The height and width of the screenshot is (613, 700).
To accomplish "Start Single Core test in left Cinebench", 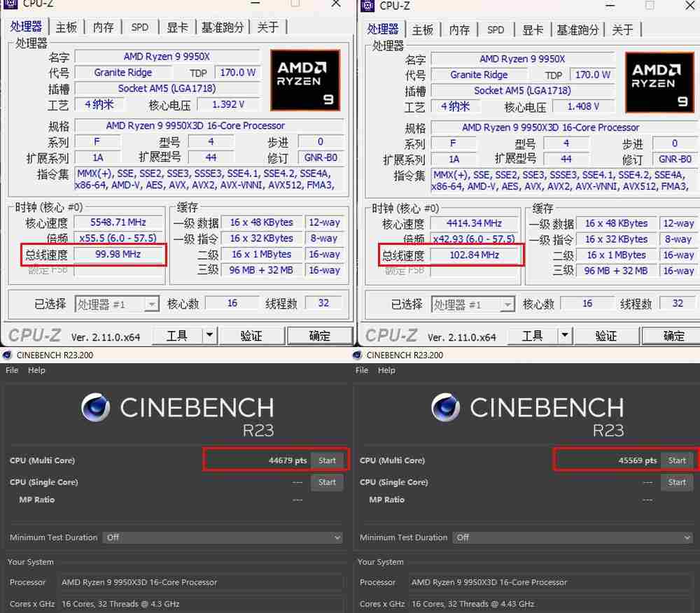I will pos(327,482).
